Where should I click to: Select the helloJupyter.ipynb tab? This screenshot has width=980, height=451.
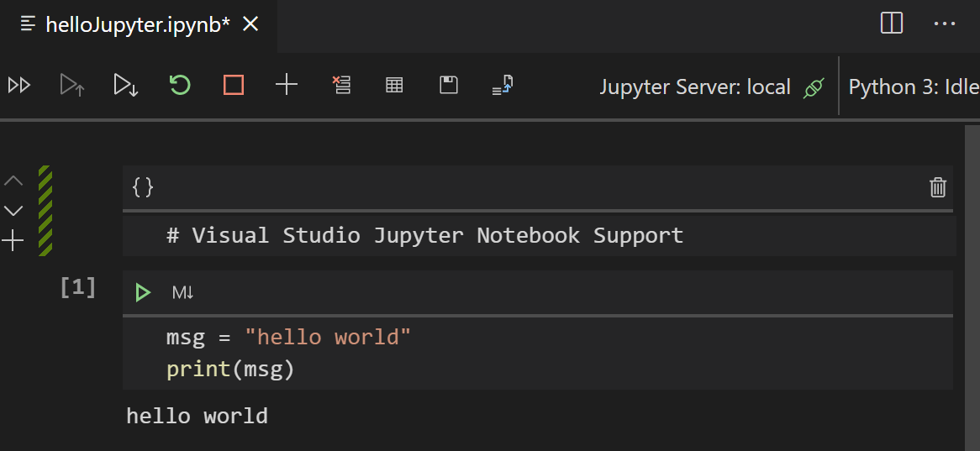point(139,25)
